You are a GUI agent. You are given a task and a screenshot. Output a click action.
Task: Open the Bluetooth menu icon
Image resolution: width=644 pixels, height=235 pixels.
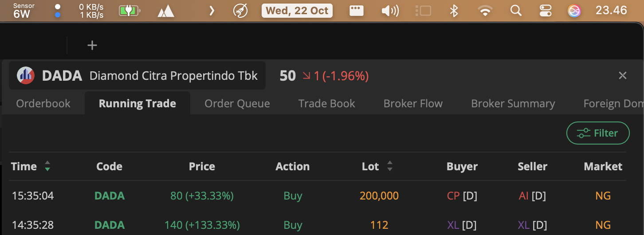tap(454, 11)
